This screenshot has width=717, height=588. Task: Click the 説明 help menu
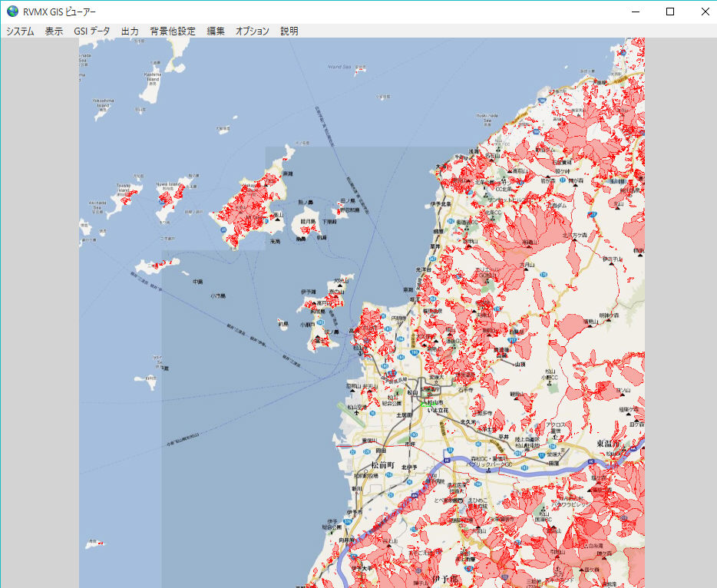(289, 31)
